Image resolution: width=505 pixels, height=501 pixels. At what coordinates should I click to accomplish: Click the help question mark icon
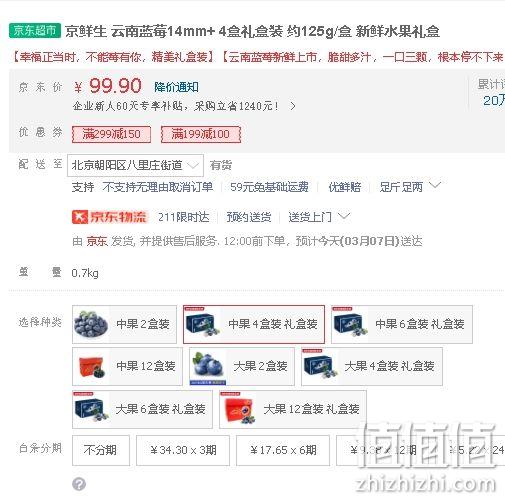(79, 484)
